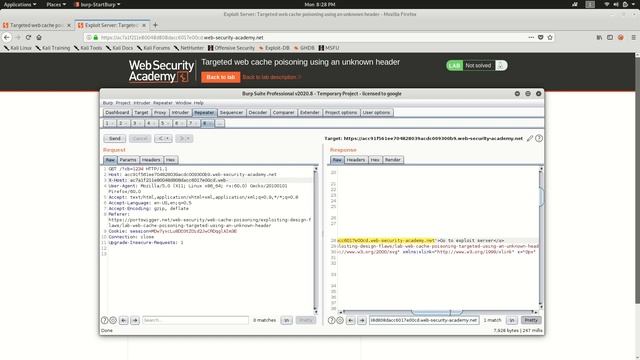Close the Exploit Server tab
The image size is (640, 360).
(144, 25)
